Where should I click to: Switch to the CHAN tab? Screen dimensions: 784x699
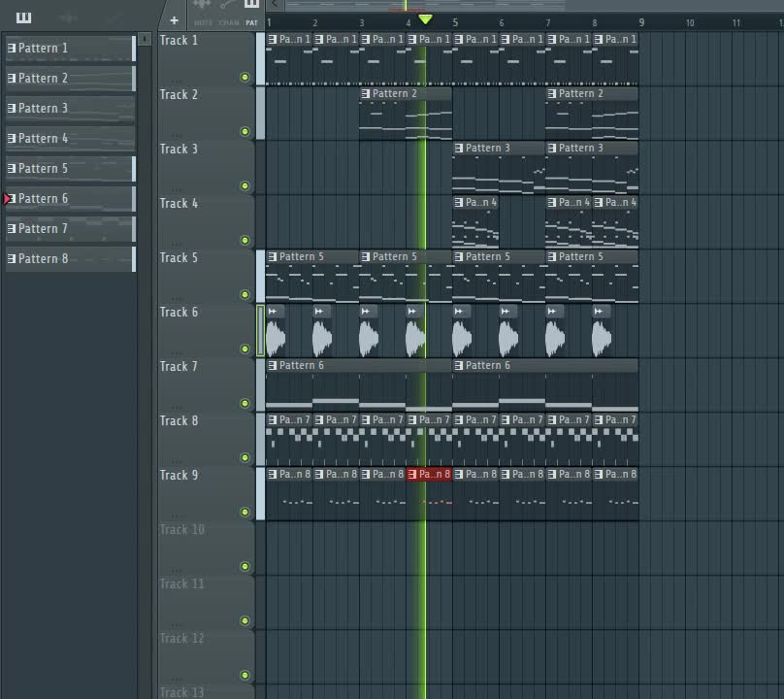pos(229,23)
